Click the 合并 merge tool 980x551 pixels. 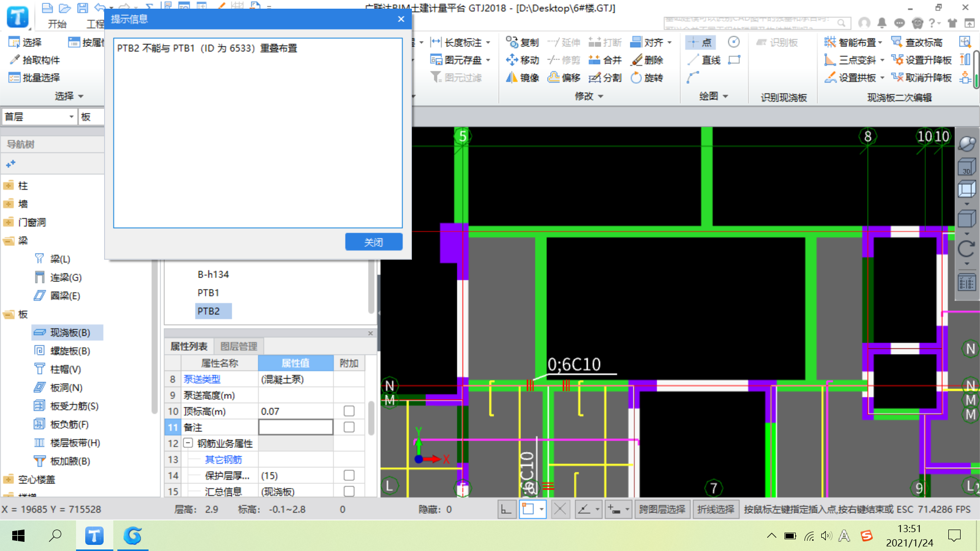[x=605, y=60]
